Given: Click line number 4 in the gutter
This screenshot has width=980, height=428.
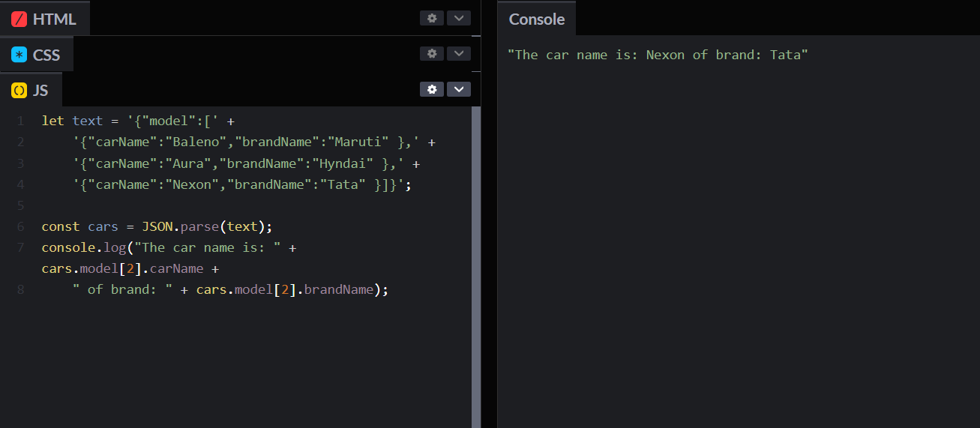Looking at the screenshot, I should pos(20,184).
